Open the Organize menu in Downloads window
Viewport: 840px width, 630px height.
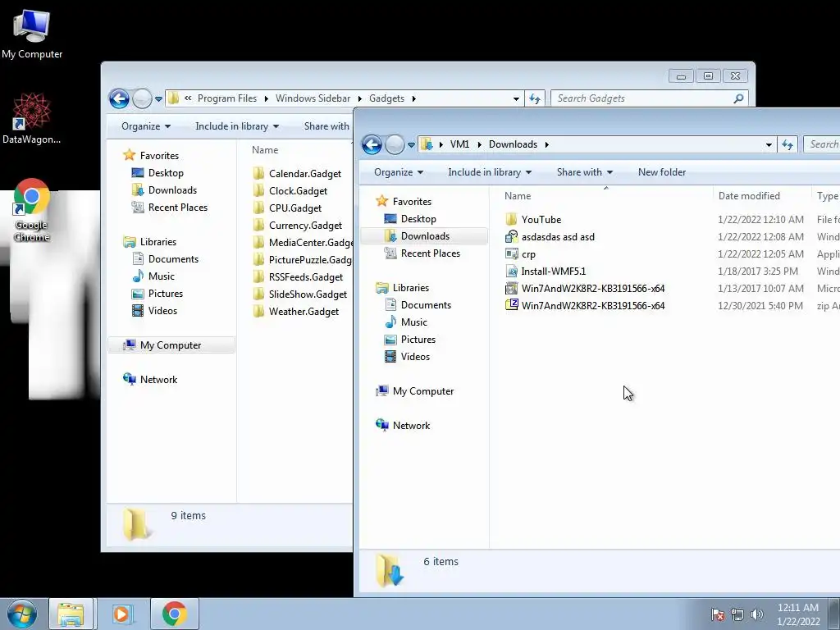pyautogui.click(x=399, y=172)
